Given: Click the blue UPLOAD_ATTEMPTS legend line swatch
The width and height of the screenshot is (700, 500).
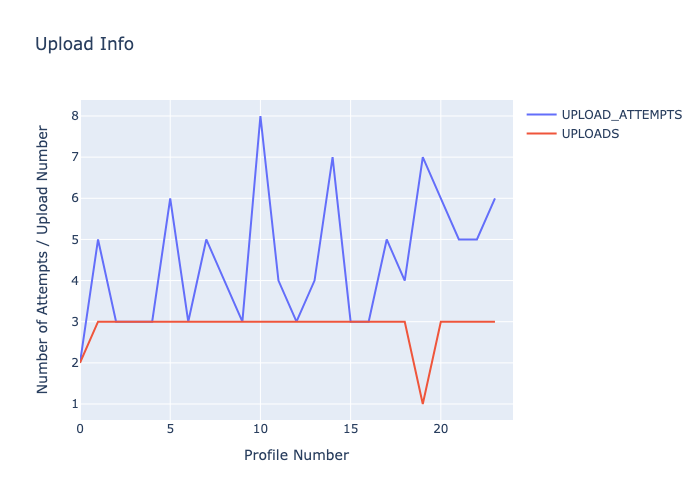Looking at the screenshot, I should pos(541,115).
